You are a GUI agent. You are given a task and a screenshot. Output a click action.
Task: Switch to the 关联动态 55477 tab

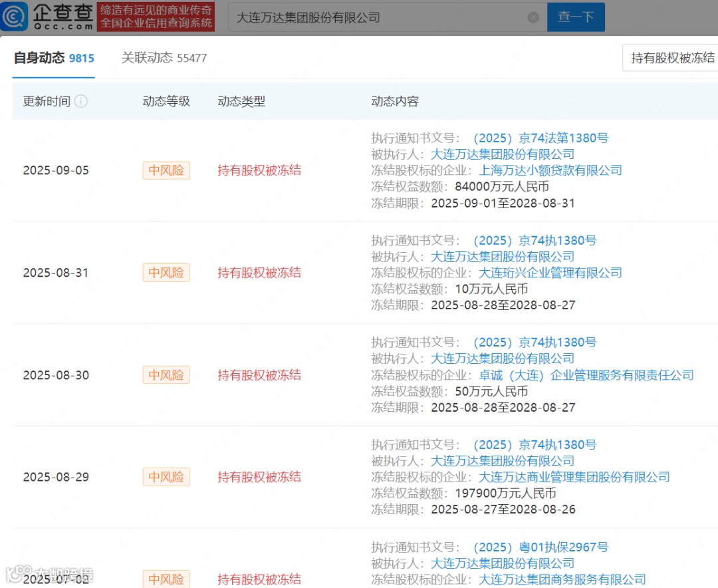coord(164,58)
